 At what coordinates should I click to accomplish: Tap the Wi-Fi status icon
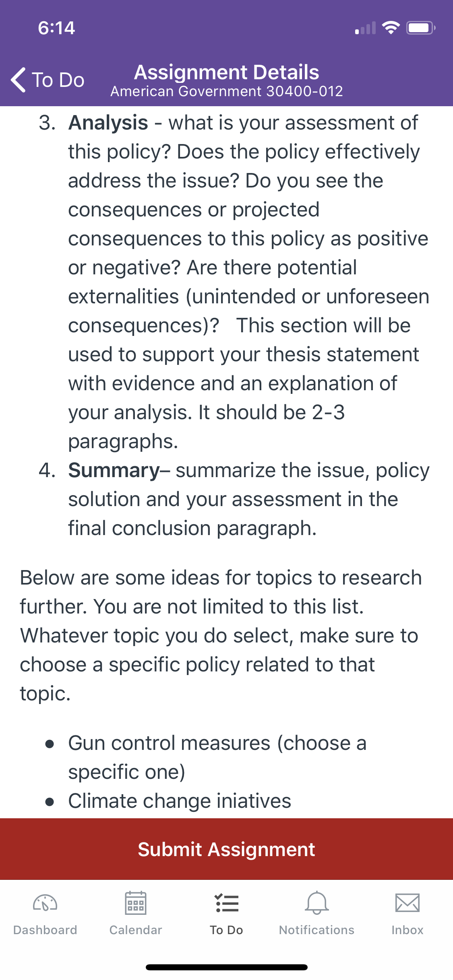(x=391, y=28)
